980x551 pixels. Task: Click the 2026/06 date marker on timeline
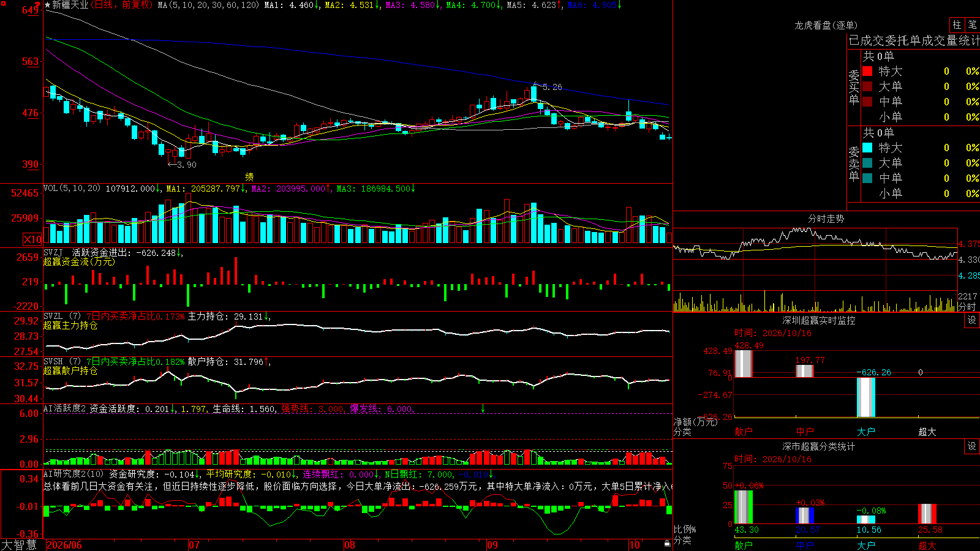tap(64, 545)
